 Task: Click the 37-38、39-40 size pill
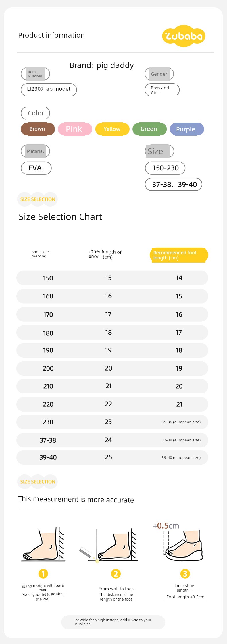pos(174,184)
